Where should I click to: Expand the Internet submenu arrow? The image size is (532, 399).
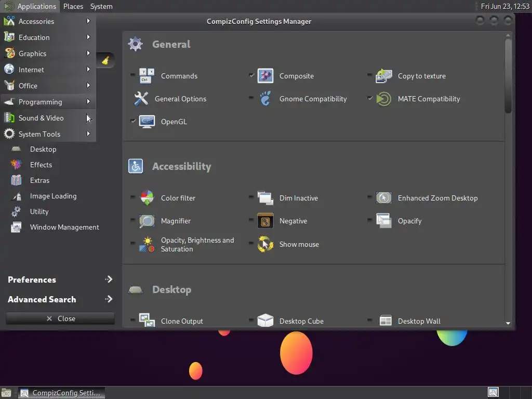point(88,69)
